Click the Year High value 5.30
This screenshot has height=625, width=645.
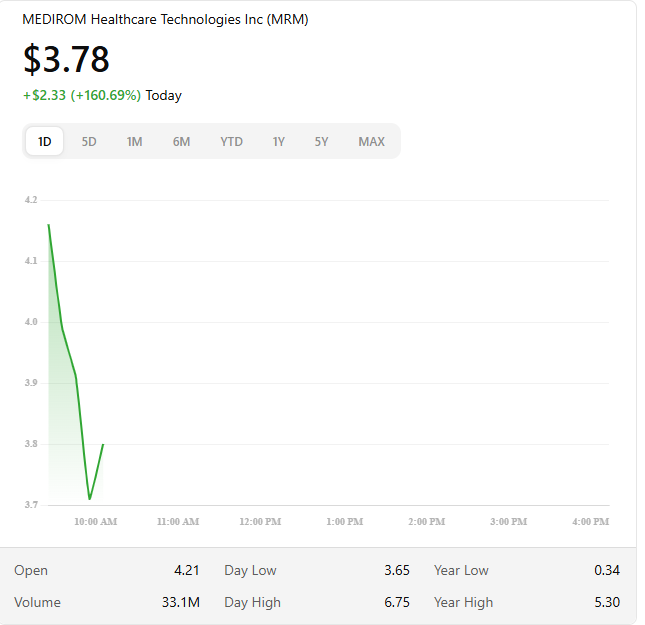pos(607,602)
